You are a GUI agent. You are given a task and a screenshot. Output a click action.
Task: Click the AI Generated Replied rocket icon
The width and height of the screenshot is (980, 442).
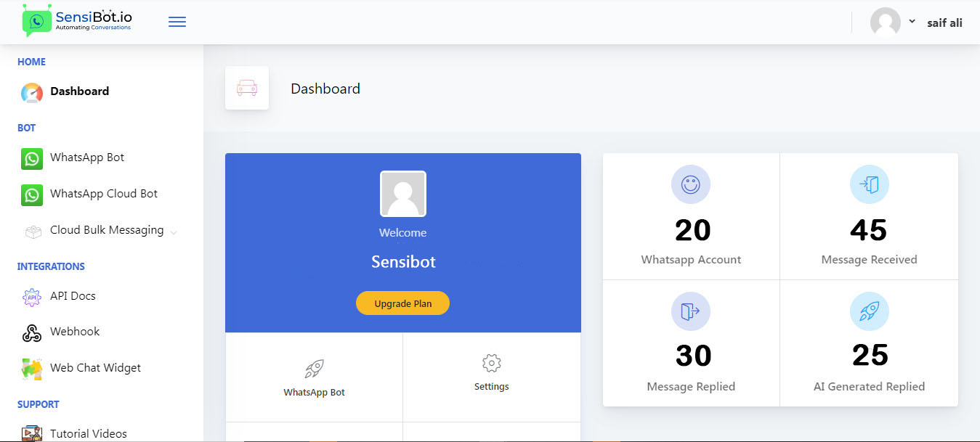click(869, 311)
